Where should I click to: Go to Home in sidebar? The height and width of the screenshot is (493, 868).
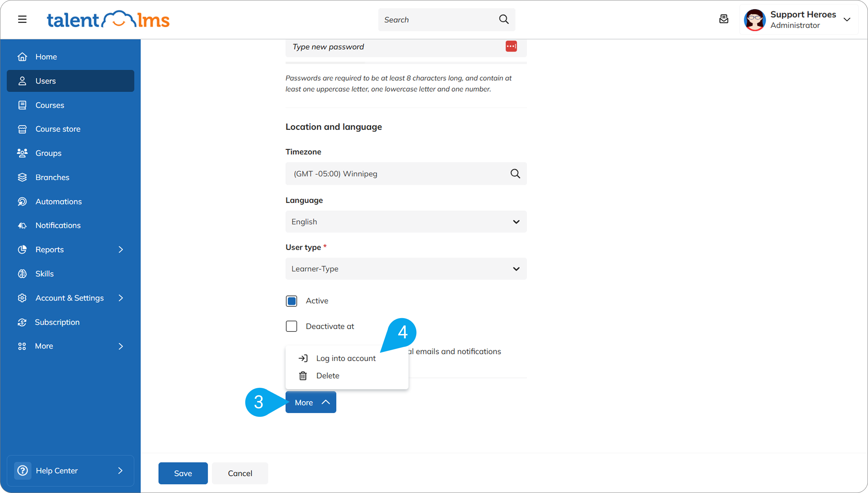[x=71, y=57]
